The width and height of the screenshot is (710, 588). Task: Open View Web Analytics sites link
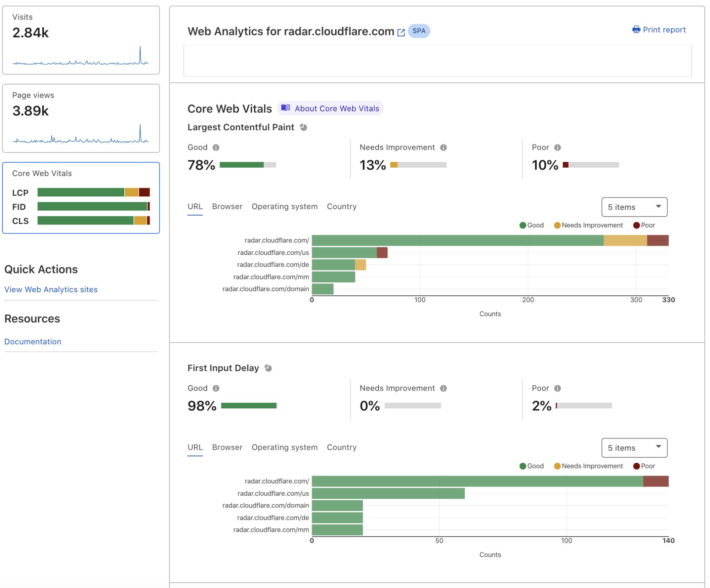tap(51, 290)
